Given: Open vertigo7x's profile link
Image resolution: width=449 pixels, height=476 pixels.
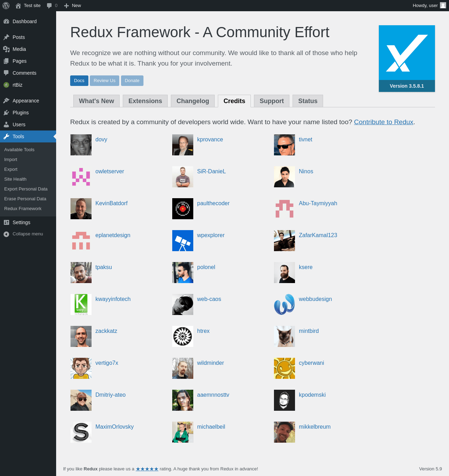Looking at the screenshot, I should coord(107,363).
